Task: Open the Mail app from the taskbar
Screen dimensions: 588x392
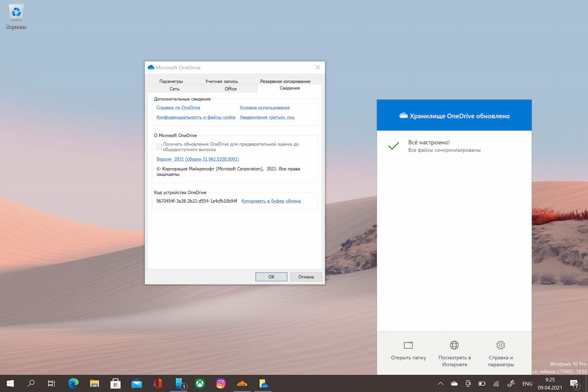Action: tap(136, 383)
